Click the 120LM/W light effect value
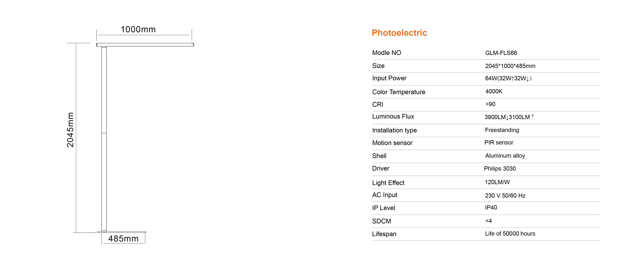This screenshot has height=258, width=644. [497, 182]
